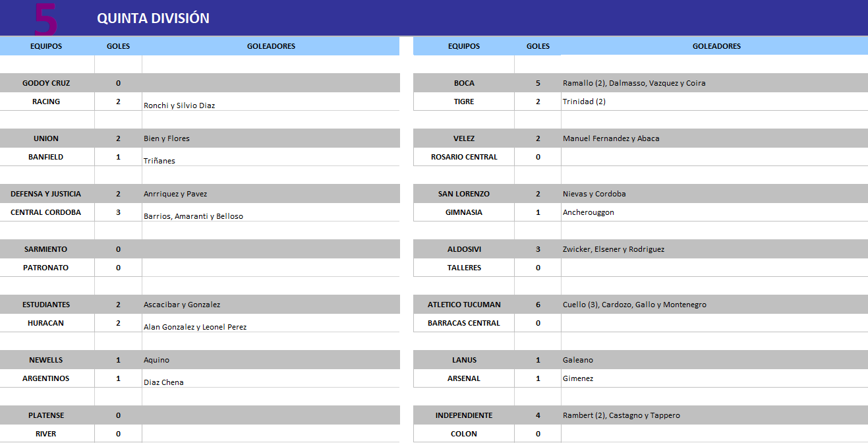Select the LANUS team cell
This screenshot has height=443, width=868.
[x=464, y=360]
